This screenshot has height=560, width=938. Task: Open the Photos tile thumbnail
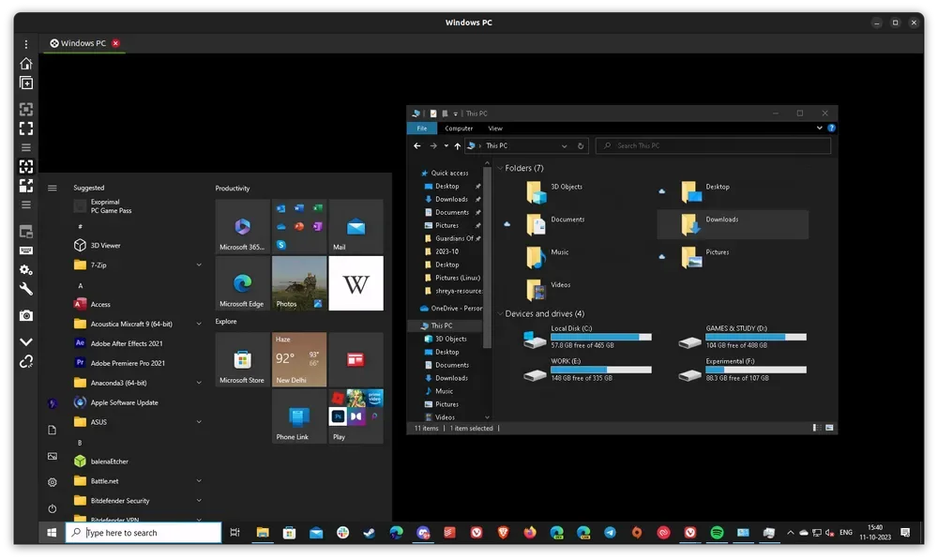(x=299, y=283)
